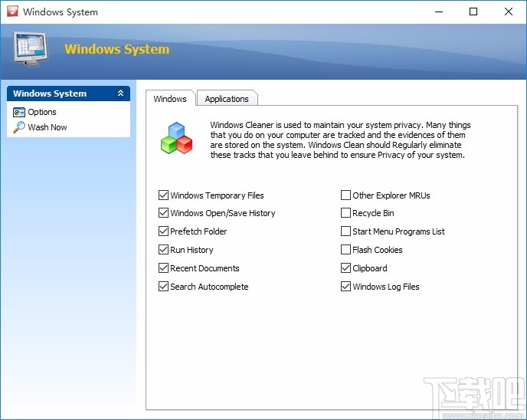
Task: Enable Start Menu Programs List
Action: coord(345,231)
